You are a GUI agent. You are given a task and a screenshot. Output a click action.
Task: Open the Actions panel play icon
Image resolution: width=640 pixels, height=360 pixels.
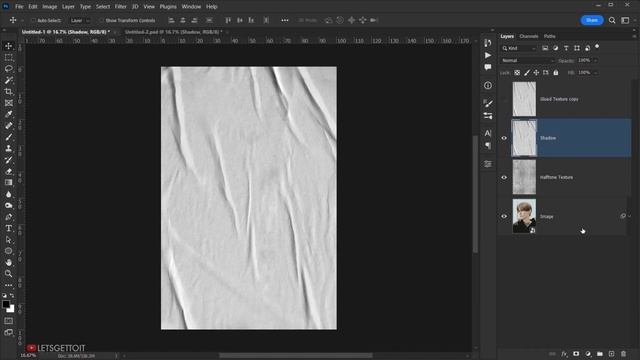point(488,55)
